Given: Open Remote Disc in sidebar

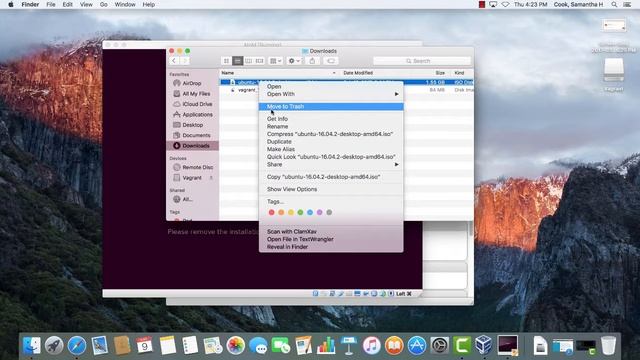Looking at the screenshot, I should tap(192, 167).
